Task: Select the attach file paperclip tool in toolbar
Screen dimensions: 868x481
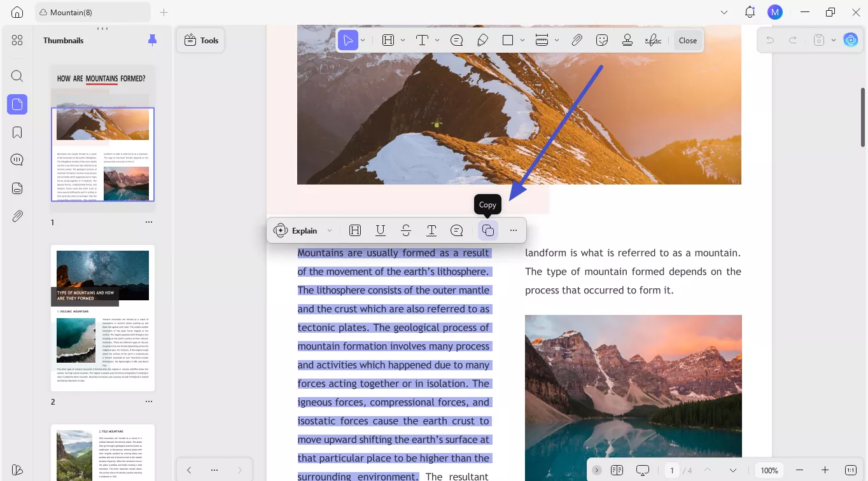Action: pos(577,40)
